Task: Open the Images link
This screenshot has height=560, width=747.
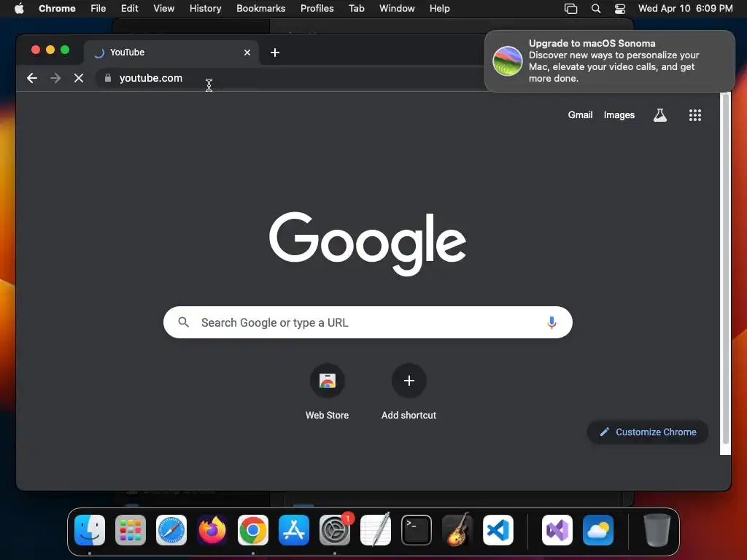Action: click(x=619, y=114)
